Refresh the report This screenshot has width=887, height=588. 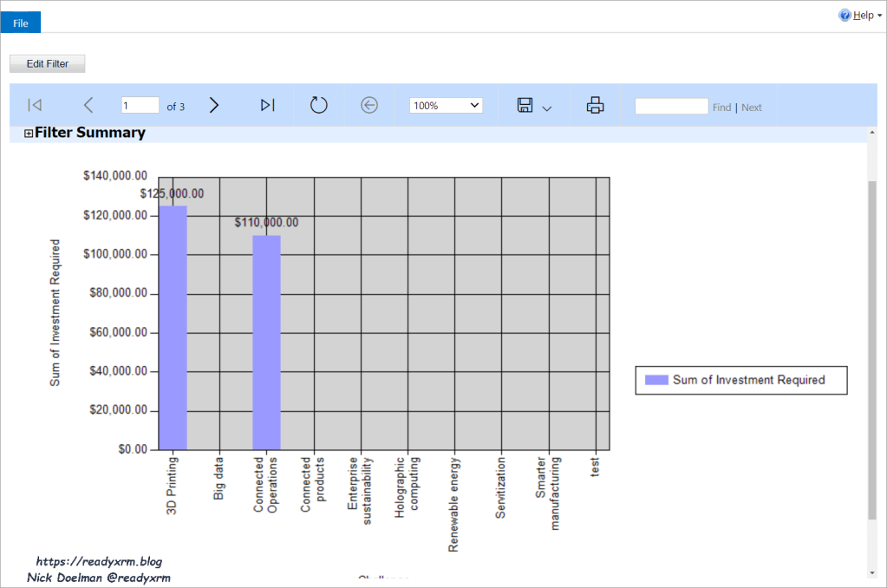pyautogui.click(x=319, y=105)
